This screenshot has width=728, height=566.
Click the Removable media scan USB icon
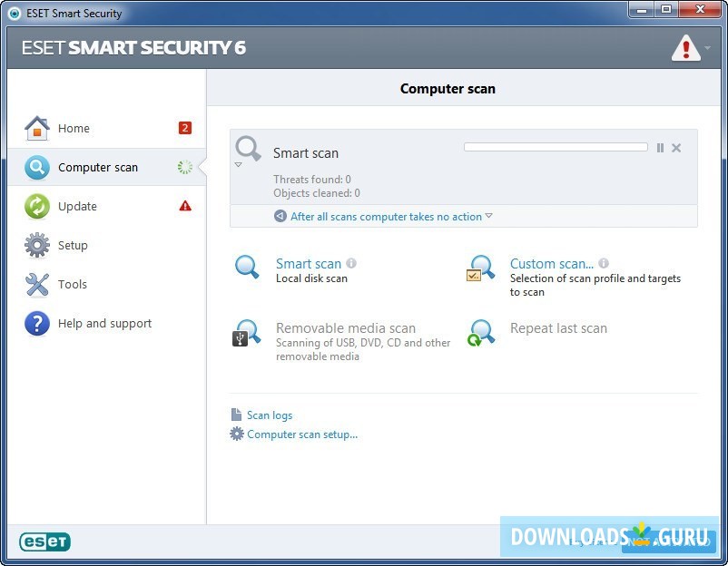[247, 333]
